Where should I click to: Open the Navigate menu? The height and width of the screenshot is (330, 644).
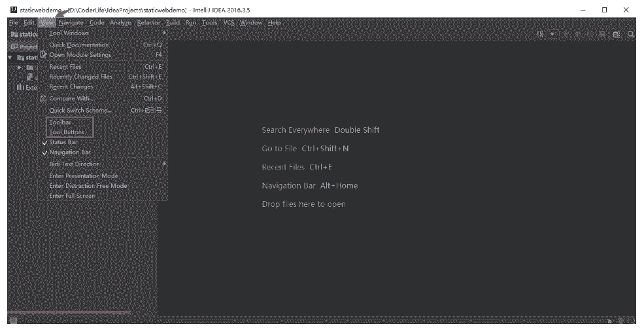71,23
